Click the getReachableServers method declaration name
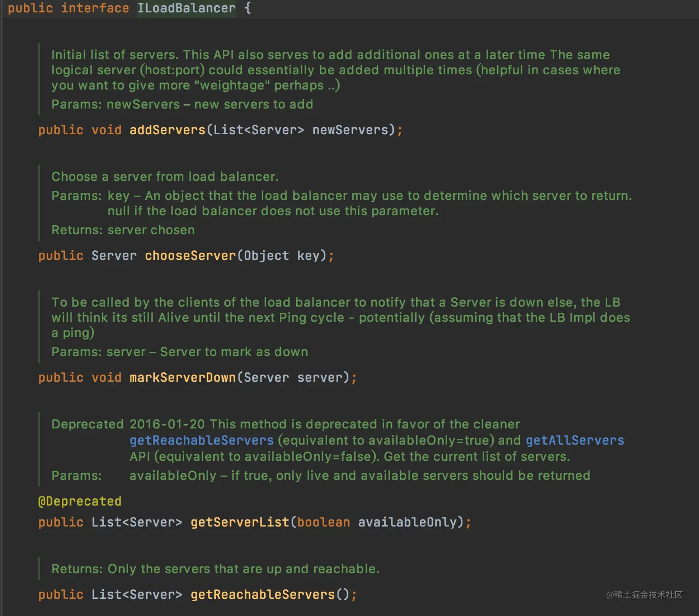Screen dimensions: 699x616 [x=262, y=595]
